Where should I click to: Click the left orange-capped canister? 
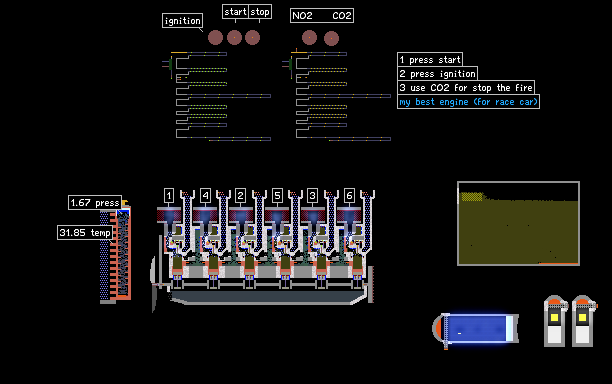coord(555,321)
